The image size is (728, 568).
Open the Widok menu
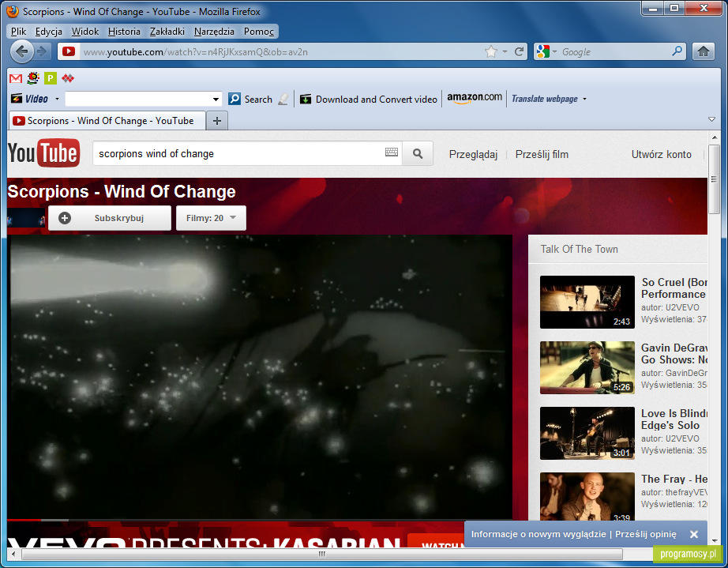pyautogui.click(x=85, y=32)
